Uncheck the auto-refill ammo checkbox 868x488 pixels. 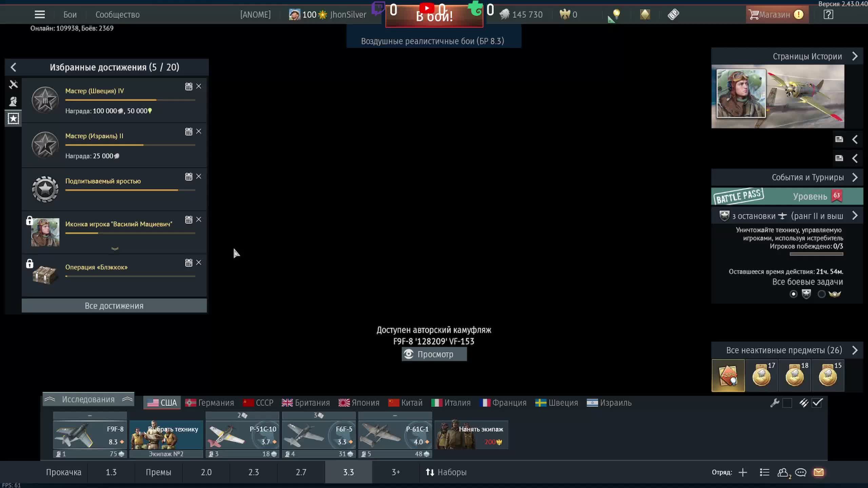click(x=817, y=403)
